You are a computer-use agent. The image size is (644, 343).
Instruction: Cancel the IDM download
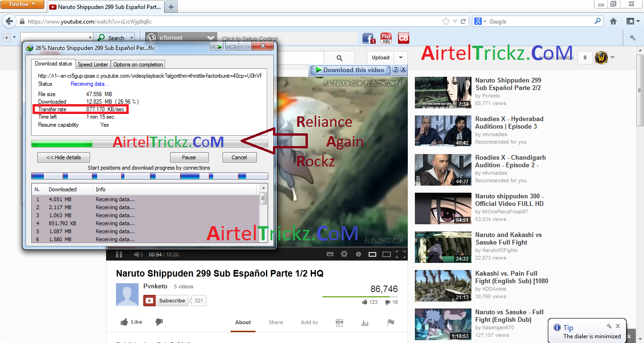[239, 157]
